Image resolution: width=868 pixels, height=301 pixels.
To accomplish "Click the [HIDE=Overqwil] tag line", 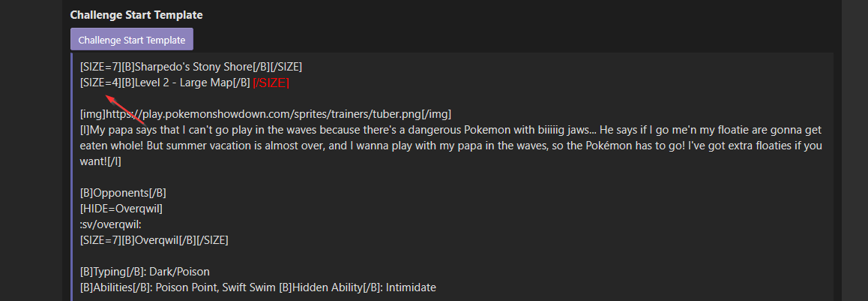I will [x=121, y=209].
